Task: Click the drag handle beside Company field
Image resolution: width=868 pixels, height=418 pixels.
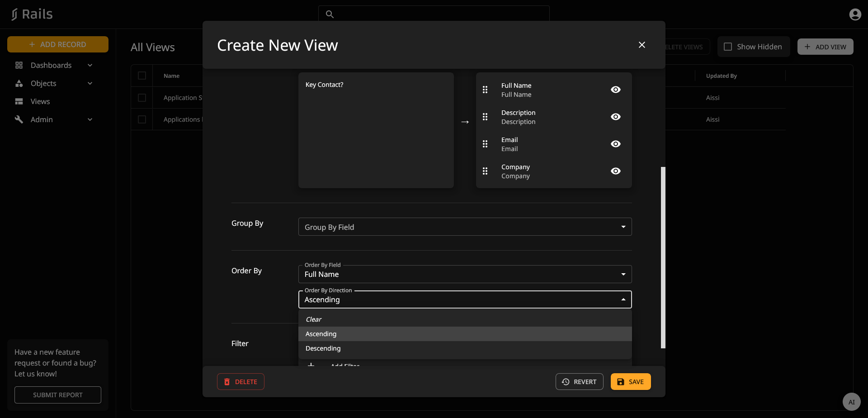Action: (x=485, y=171)
